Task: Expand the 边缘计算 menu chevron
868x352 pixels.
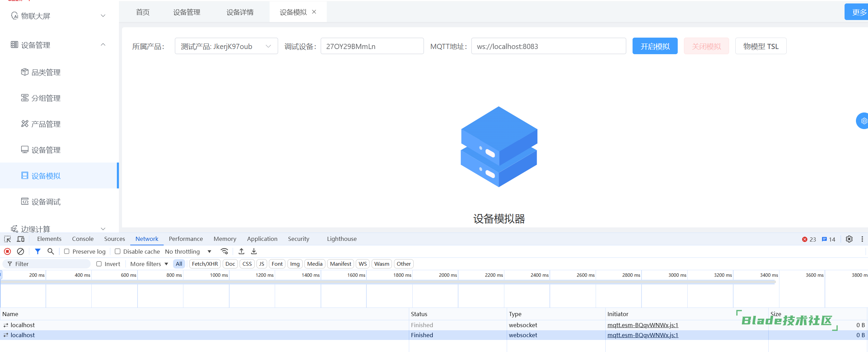Action: click(x=103, y=229)
